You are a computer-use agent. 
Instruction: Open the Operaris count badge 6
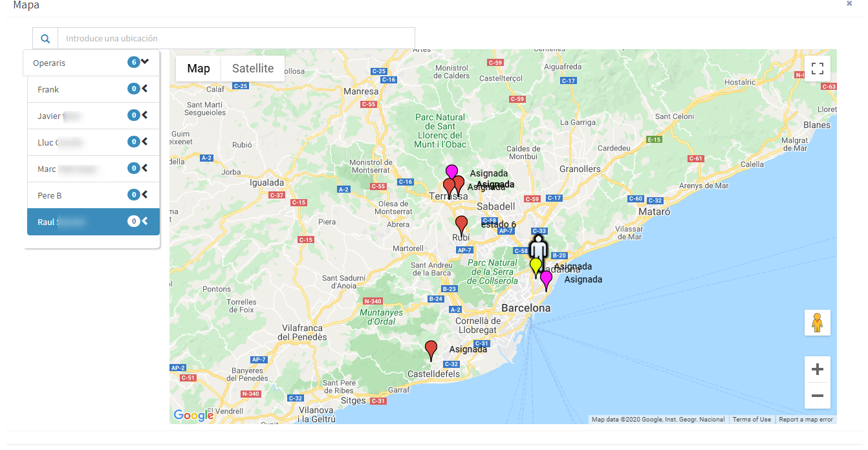point(134,62)
